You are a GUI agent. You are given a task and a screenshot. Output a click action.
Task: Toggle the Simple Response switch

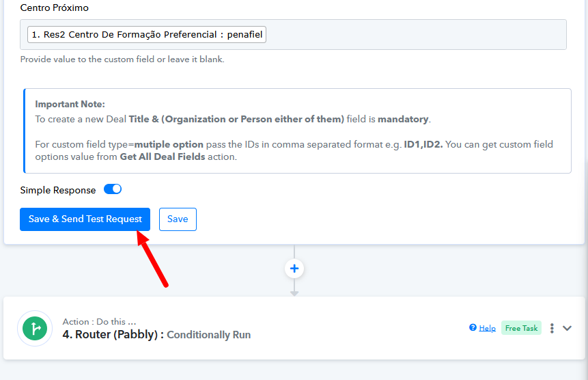pos(113,189)
